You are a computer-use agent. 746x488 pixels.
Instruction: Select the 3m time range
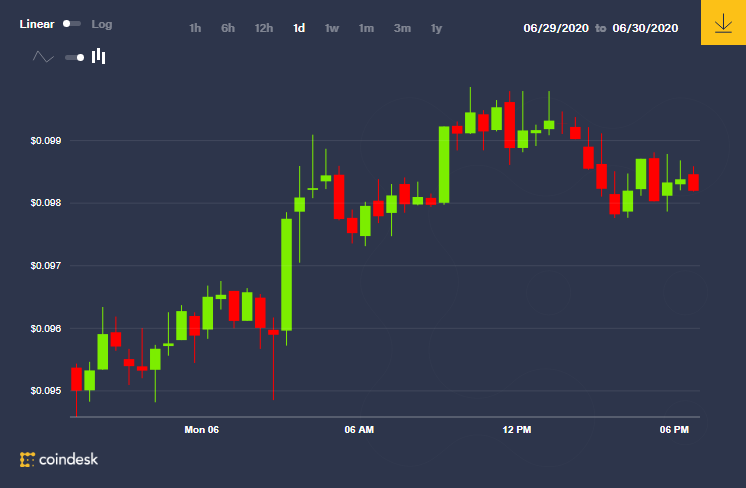pos(402,28)
